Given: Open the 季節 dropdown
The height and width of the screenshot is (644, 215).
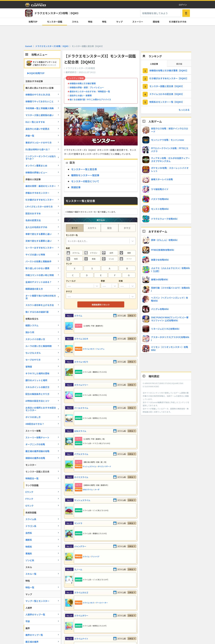Looking at the screenshot, I should (109, 286).
